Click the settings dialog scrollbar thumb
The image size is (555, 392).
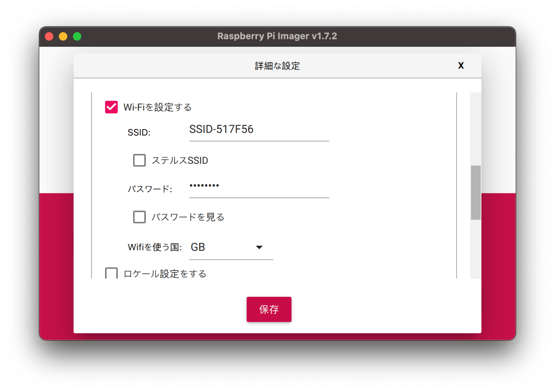coord(476,193)
